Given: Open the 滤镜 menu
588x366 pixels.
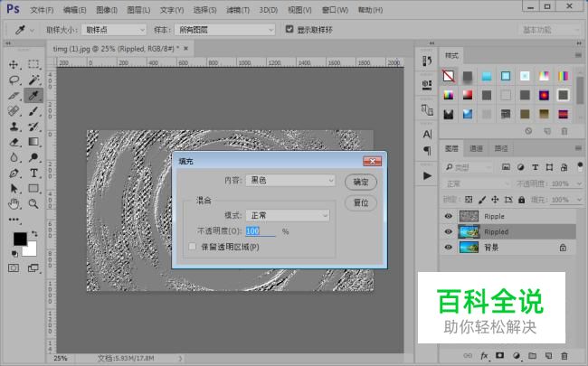Looking at the screenshot, I should click(x=238, y=10).
